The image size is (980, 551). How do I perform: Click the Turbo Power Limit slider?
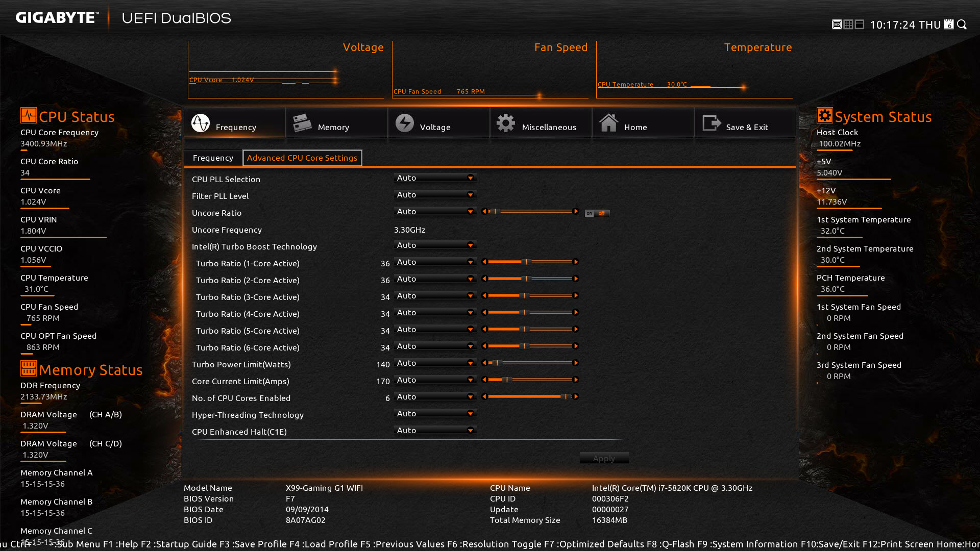point(530,363)
